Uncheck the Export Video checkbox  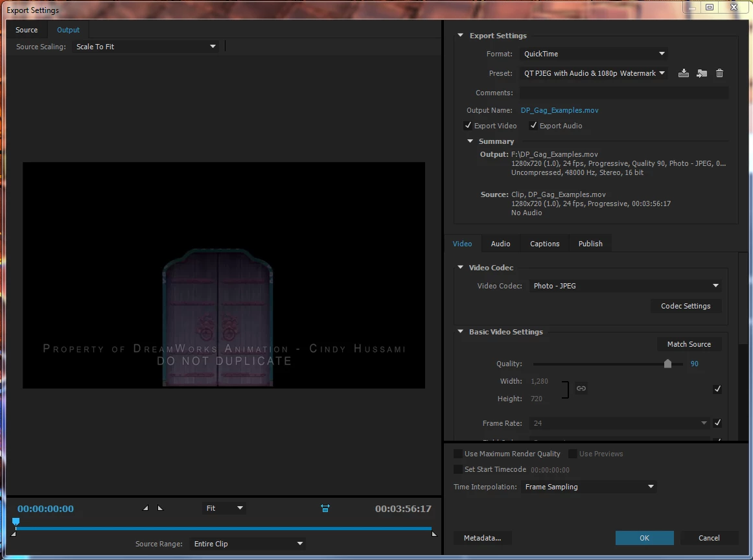pos(468,125)
